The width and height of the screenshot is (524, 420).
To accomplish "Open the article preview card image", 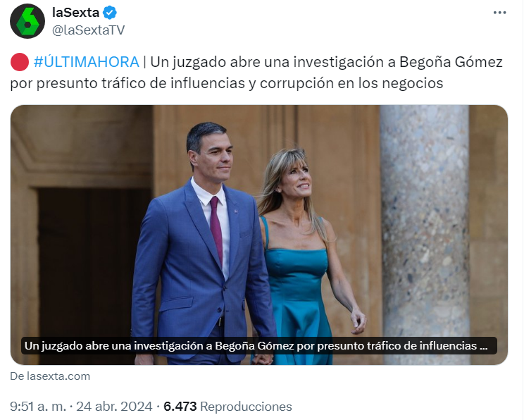I will coord(259,235).
